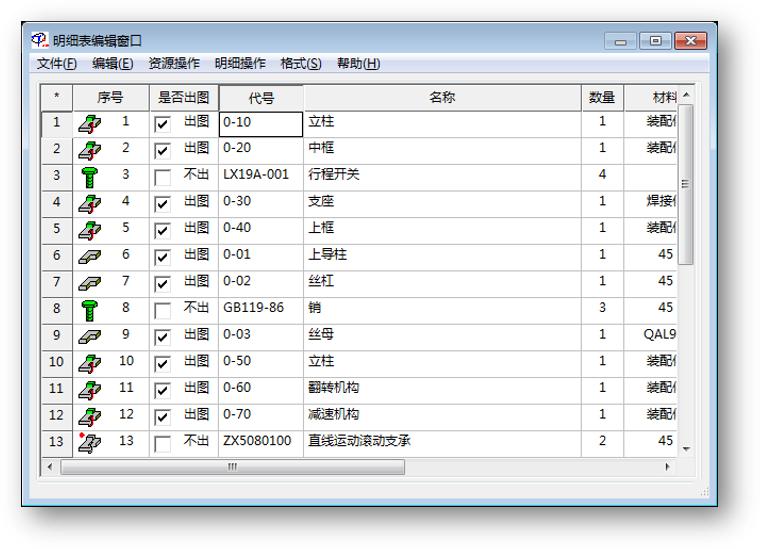
Task: Check the 不出 checkbox for LX19A-001
Action: (x=162, y=177)
